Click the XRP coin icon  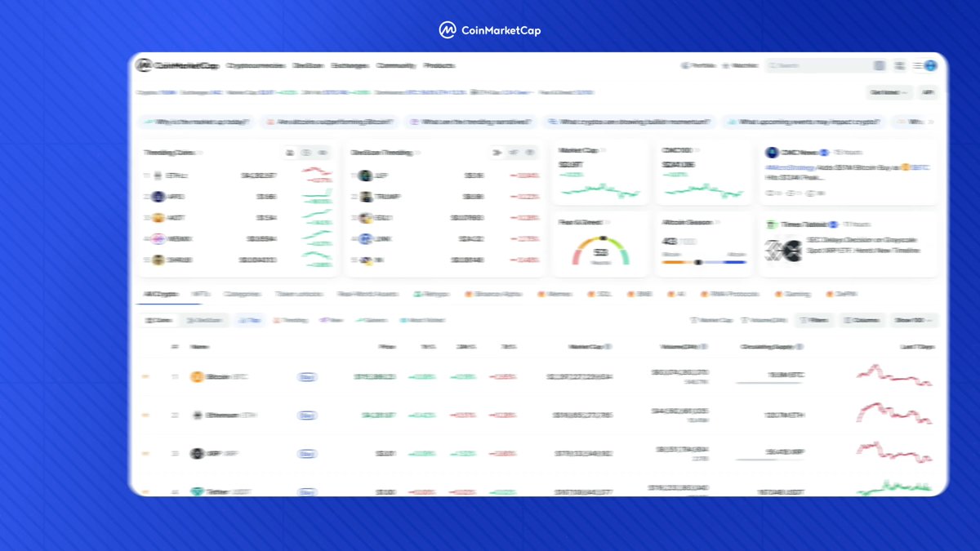pyautogui.click(x=196, y=454)
